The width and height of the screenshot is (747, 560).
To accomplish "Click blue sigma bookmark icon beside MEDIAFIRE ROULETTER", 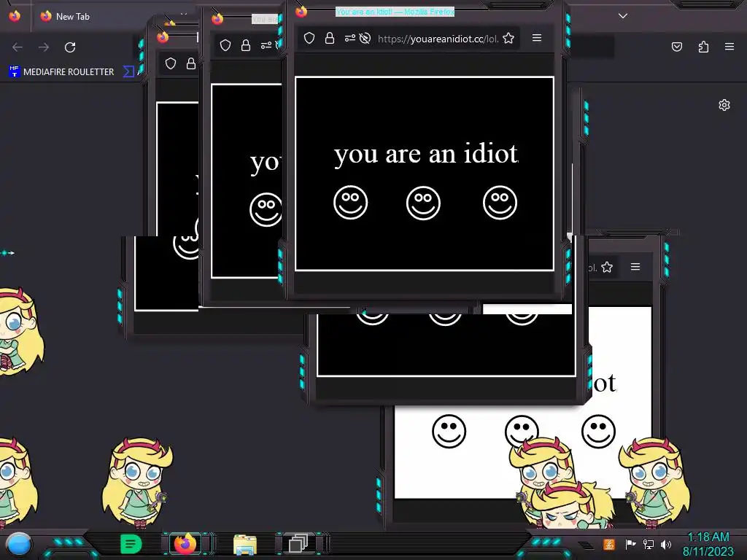I will tap(128, 72).
